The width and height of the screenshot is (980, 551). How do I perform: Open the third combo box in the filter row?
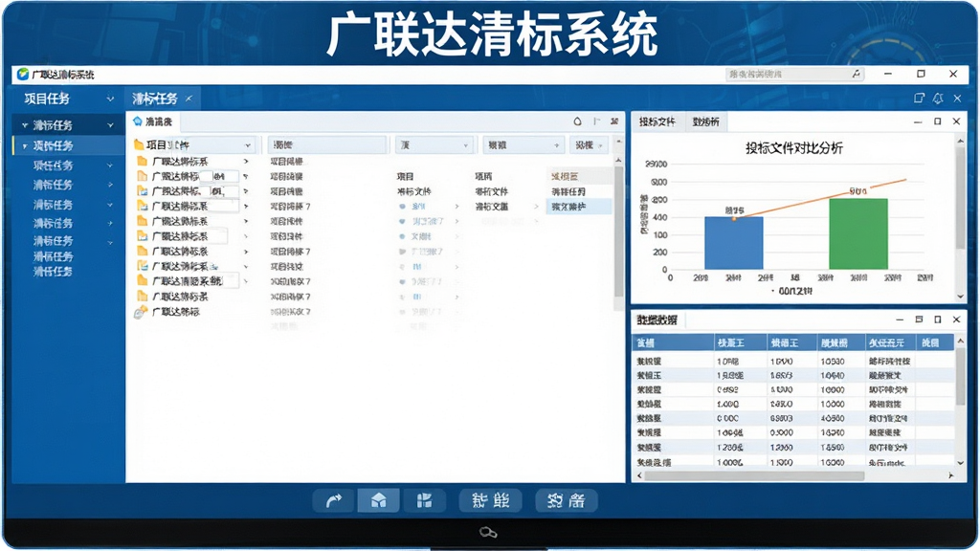point(434,145)
